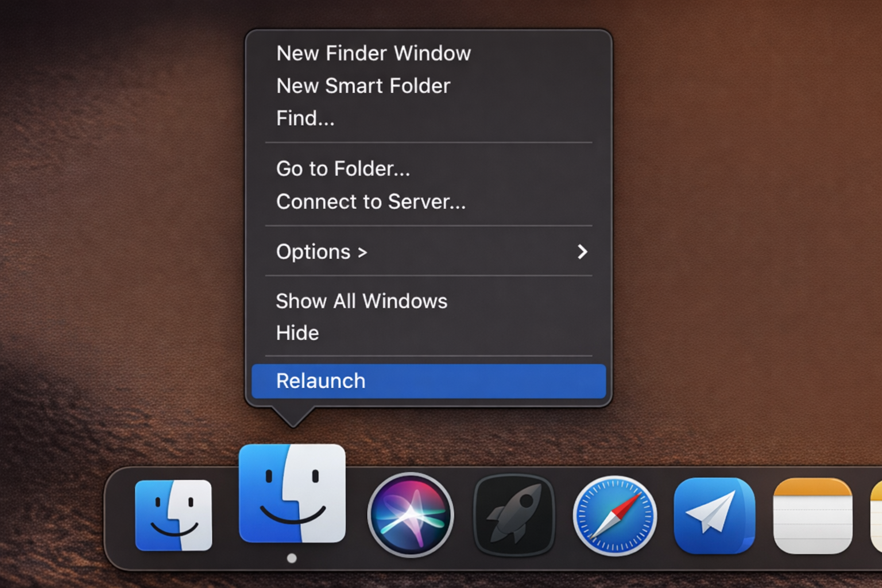The image size is (882, 588).
Task: Open the Notes app in dock
Action: click(813, 516)
